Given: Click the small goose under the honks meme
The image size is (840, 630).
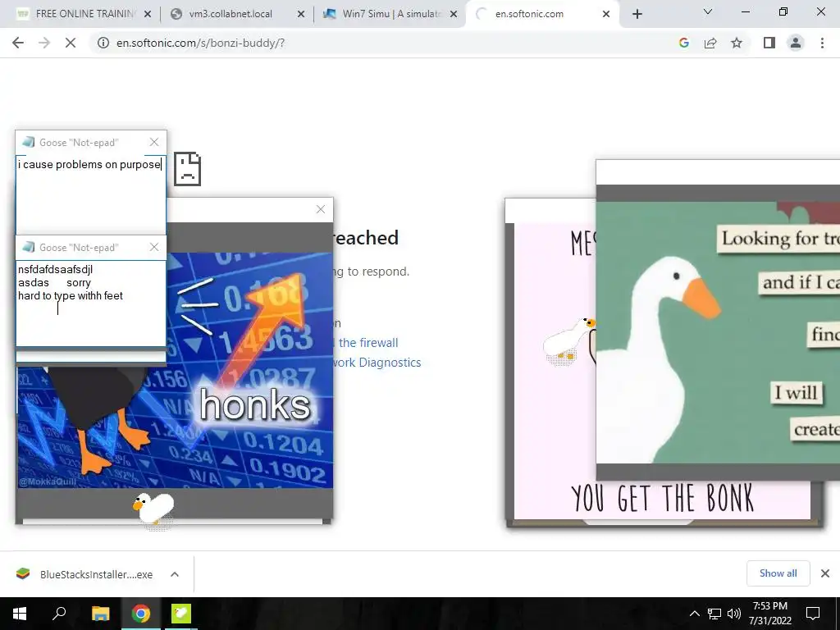Looking at the screenshot, I should pyautogui.click(x=153, y=508).
